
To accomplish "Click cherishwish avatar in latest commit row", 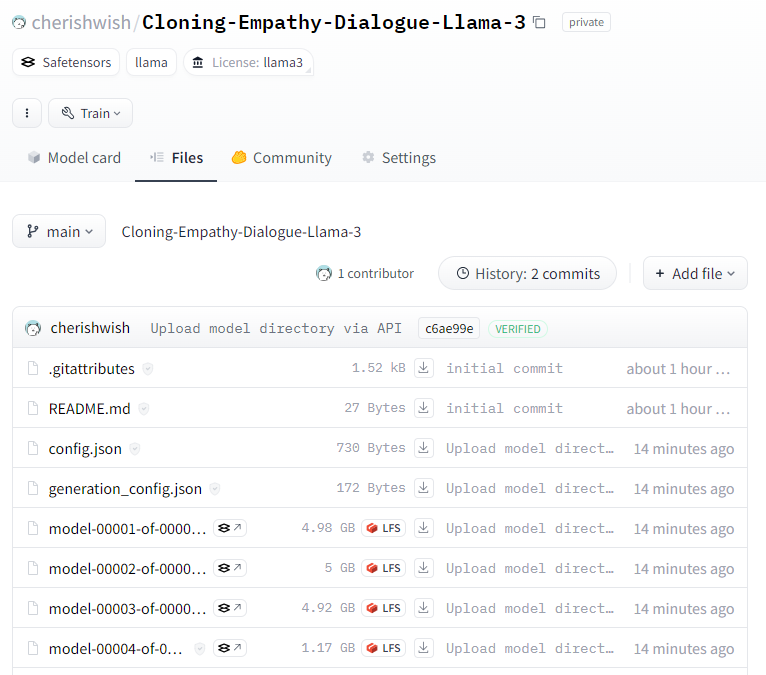I will click(33, 328).
